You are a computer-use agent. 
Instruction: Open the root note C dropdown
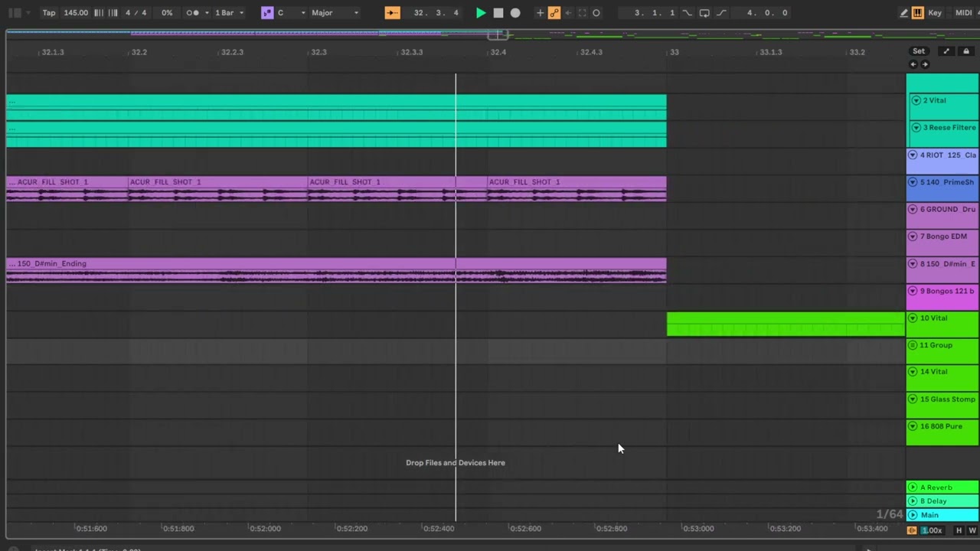(291, 13)
